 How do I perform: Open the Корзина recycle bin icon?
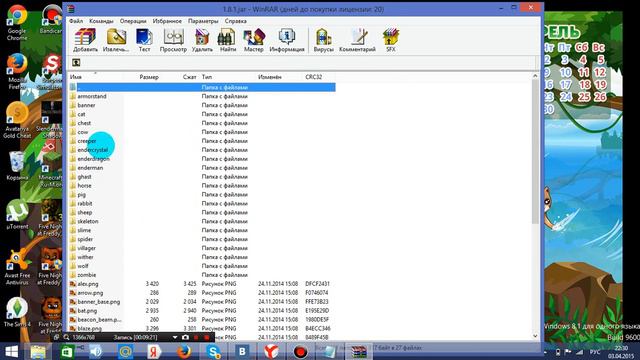pos(17,165)
